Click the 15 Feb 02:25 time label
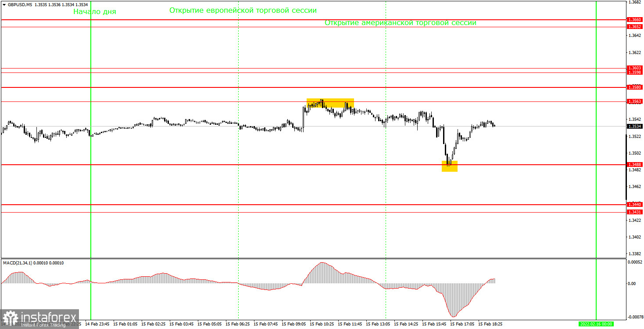This screenshot has width=644, height=329. [154, 324]
